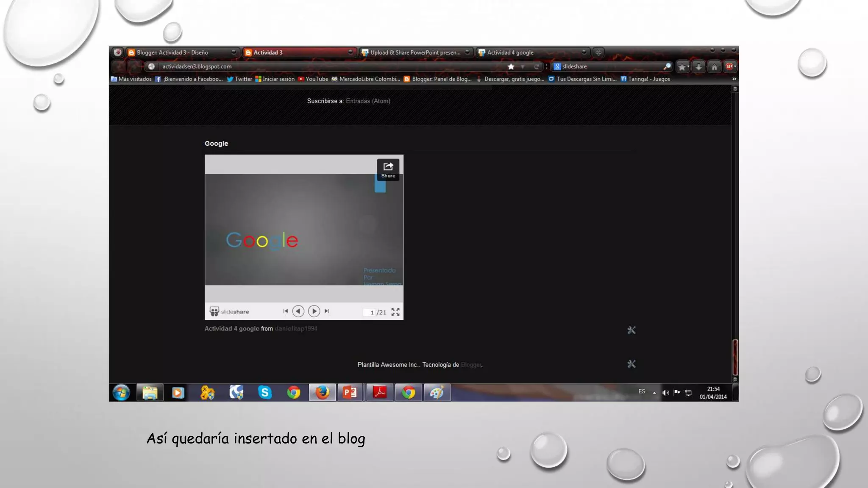The height and width of the screenshot is (488, 868).
Task: Open the Descargar, gratis juego... bookmark
Action: click(x=510, y=79)
